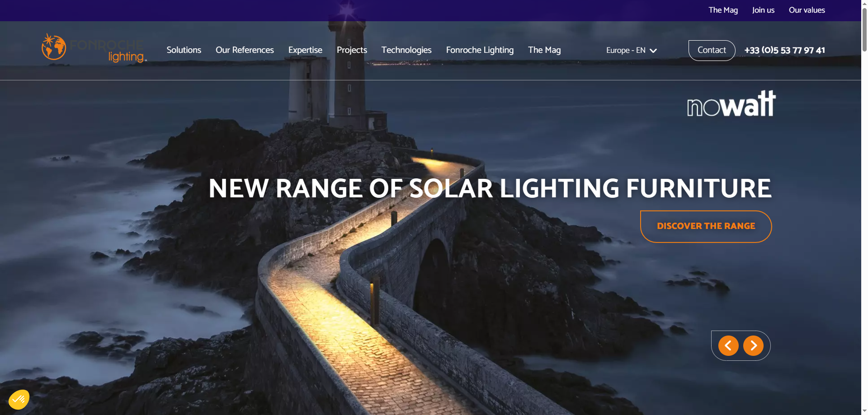
Task: Click the Contact button
Action: [712, 50]
